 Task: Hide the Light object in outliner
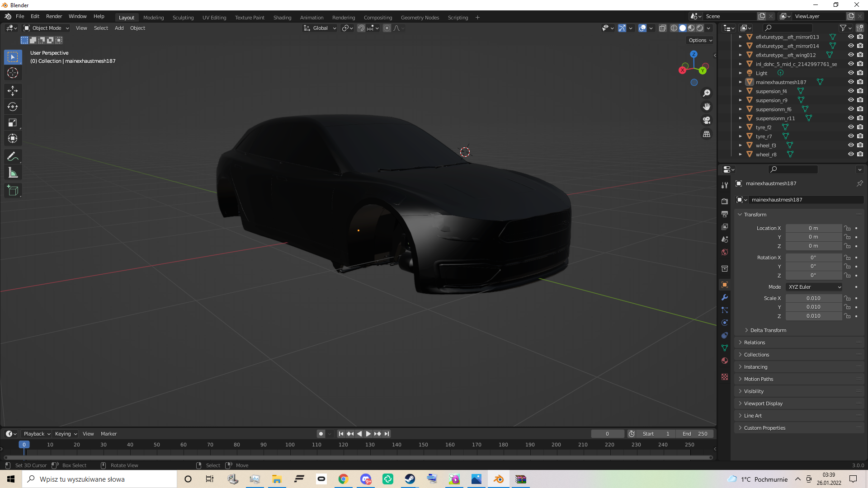(850, 73)
